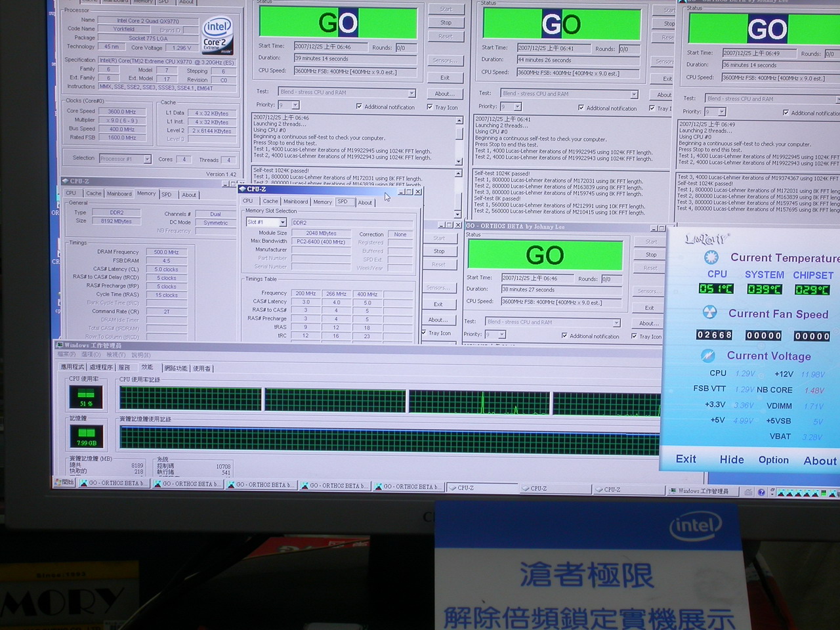The image size is (840, 630).
Task: Click the Task Manager title bar icon
Action: (x=60, y=345)
